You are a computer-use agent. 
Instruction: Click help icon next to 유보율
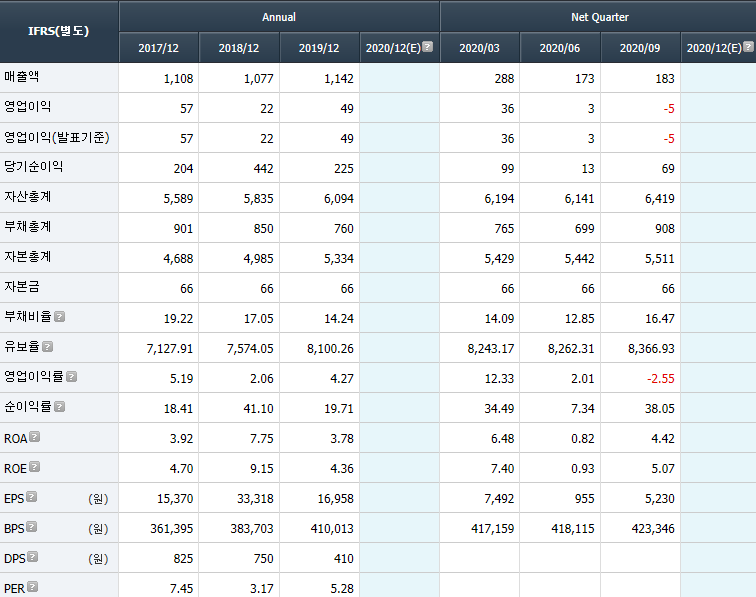47,346
